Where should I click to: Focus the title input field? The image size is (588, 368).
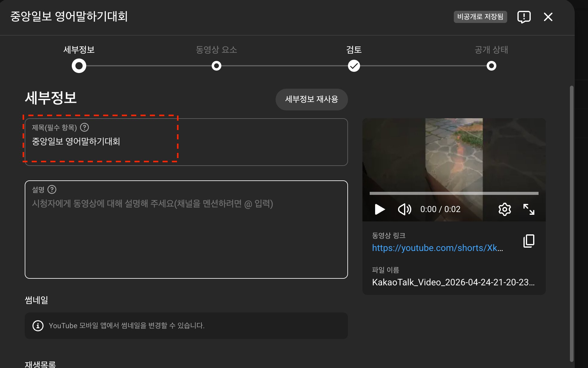186,142
